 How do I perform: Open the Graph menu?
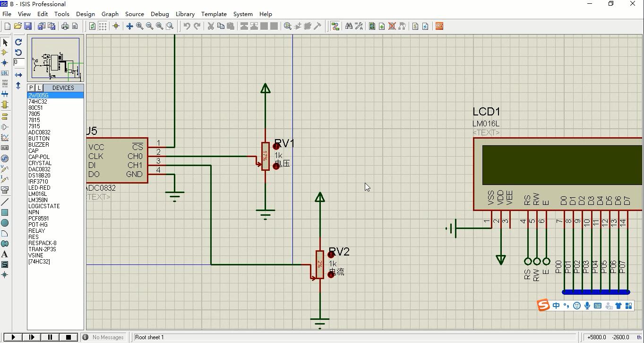click(x=110, y=14)
